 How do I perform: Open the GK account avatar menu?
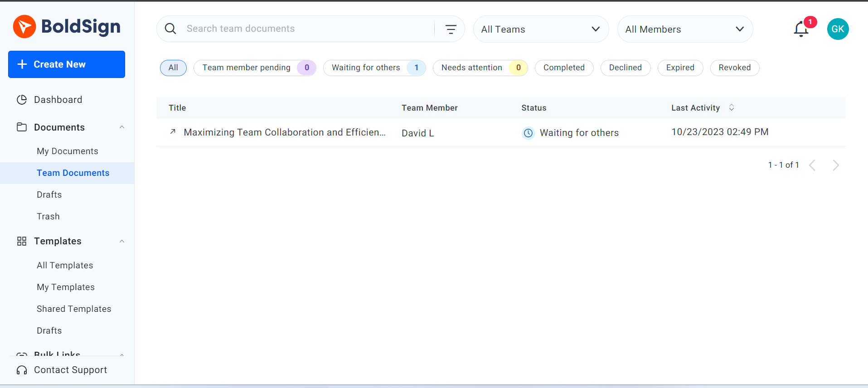838,29
